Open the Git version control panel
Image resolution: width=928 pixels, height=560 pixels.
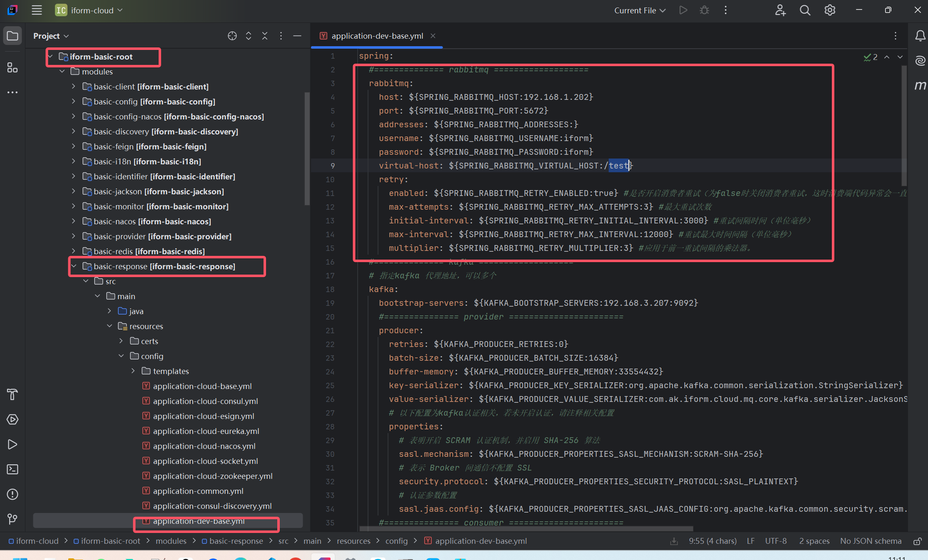[12, 519]
